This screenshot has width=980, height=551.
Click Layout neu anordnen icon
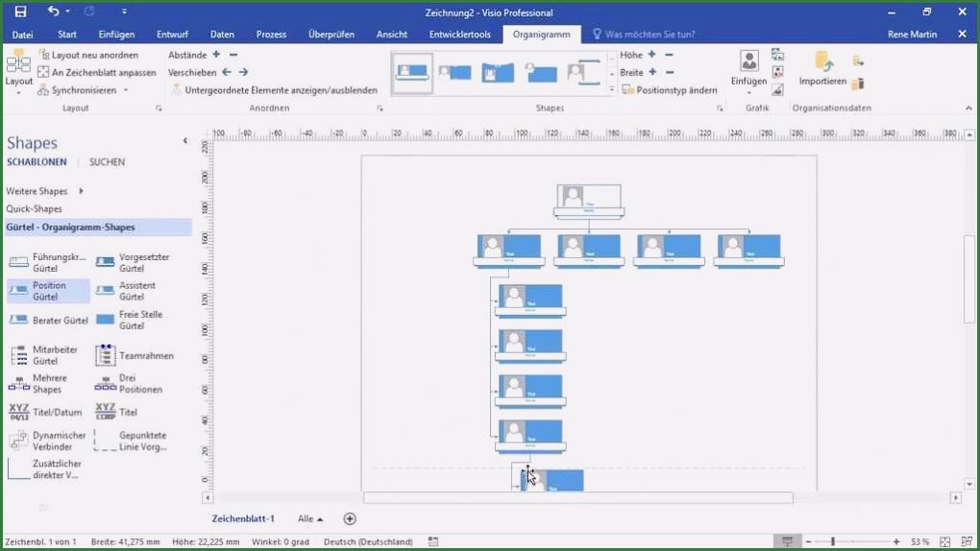[x=44, y=56]
